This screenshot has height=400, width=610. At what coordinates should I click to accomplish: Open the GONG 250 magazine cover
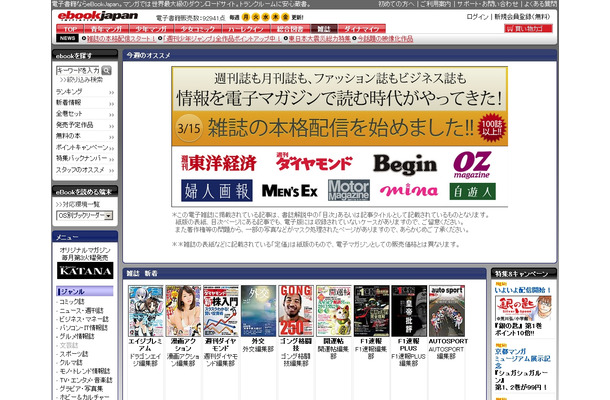pos(296,311)
